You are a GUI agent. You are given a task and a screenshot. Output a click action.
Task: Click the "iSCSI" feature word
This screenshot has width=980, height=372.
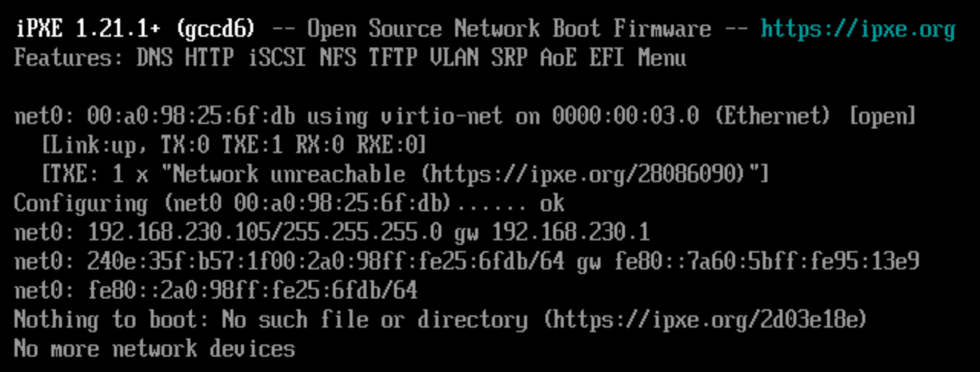(x=277, y=58)
